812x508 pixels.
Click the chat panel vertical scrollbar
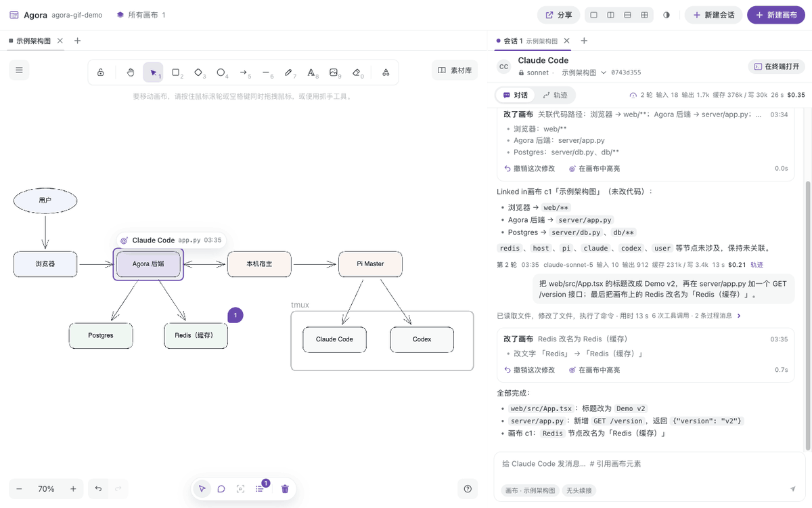(807, 315)
